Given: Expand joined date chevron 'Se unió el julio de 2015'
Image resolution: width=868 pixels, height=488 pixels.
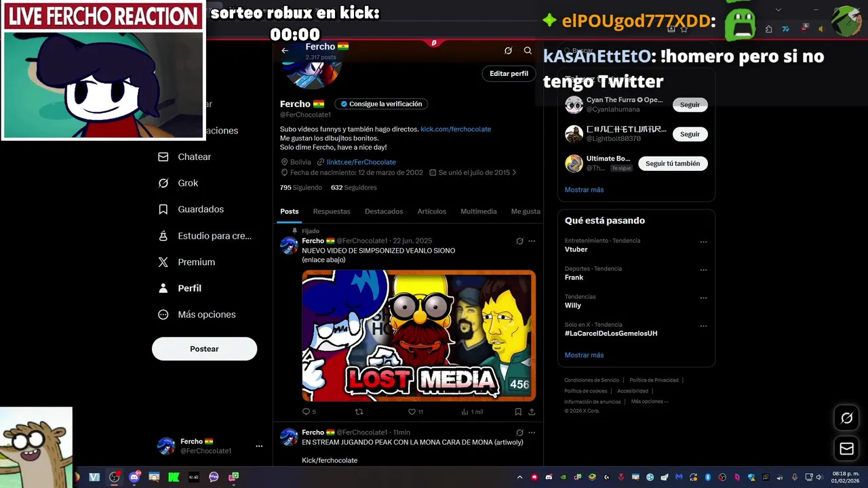Looking at the screenshot, I should 514,172.
